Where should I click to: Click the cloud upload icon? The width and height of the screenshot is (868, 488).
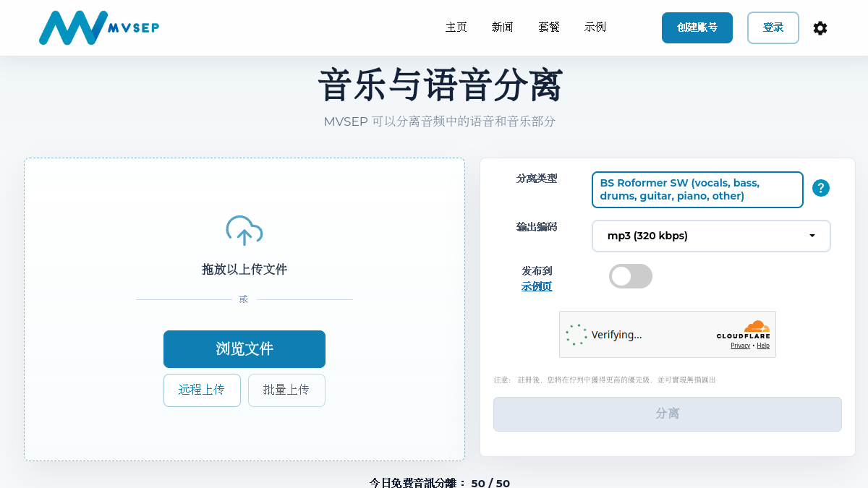pyautogui.click(x=244, y=231)
